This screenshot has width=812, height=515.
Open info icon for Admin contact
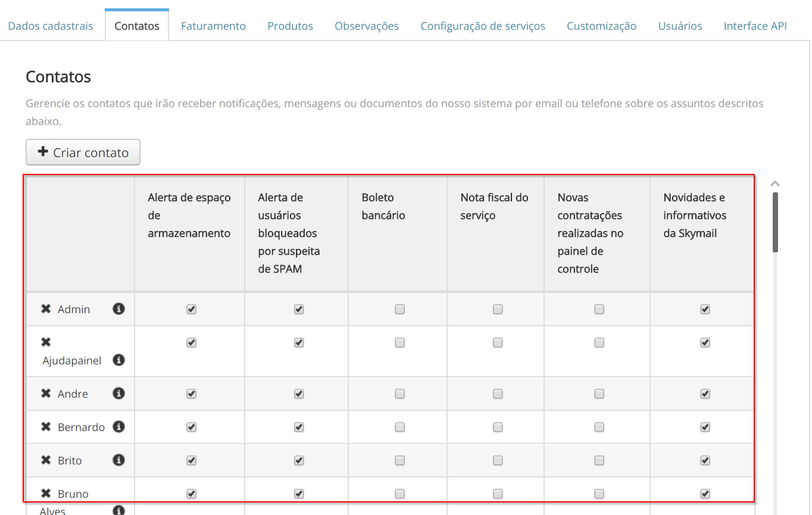click(119, 308)
